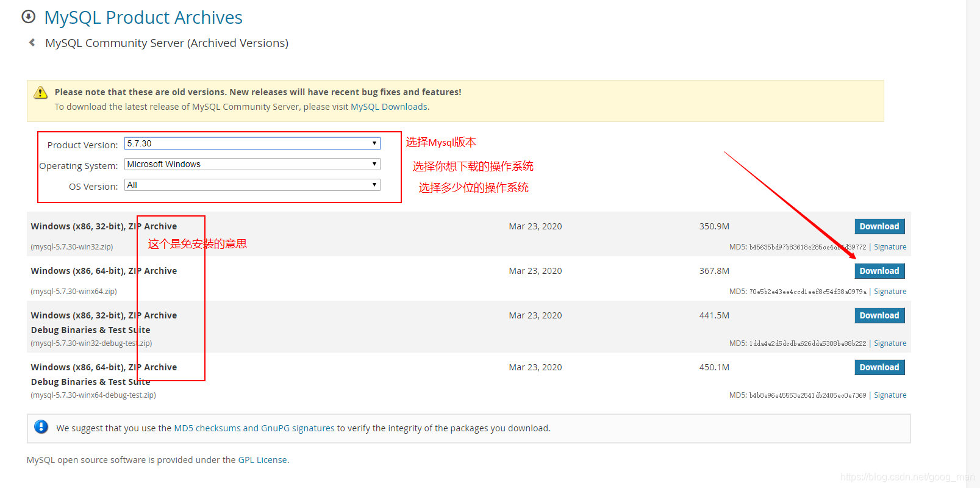Download 32-bit Debug Binaries 441.5M package
Viewport: 980px width, 488px height.
tap(879, 315)
